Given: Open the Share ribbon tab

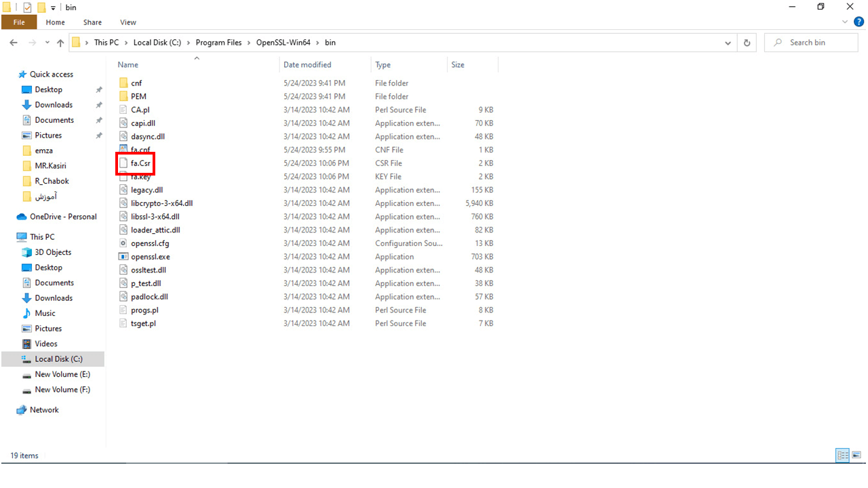Looking at the screenshot, I should [x=93, y=22].
